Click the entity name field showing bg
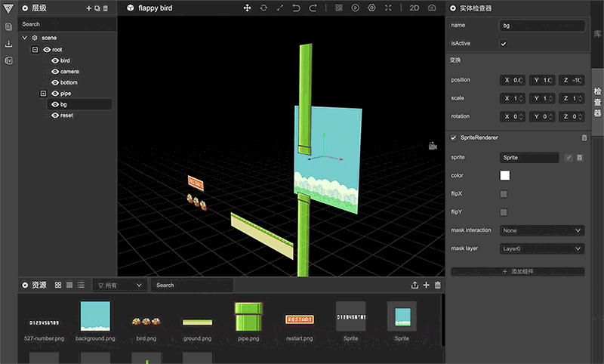The image size is (604, 364). tap(542, 26)
